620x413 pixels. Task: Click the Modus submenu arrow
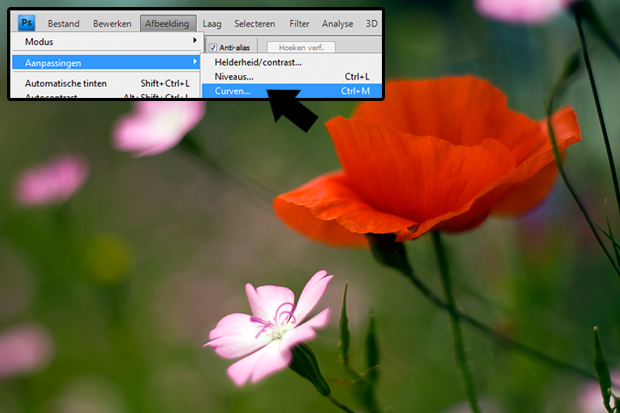coord(195,43)
